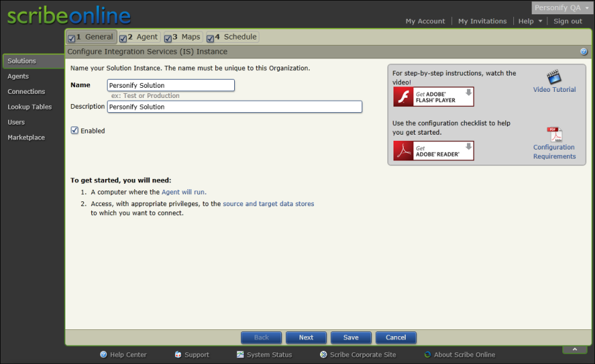Click the Scribe Corporate Site footer icon
The width and height of the screenshot is (595, 364).
click(323, 354)
